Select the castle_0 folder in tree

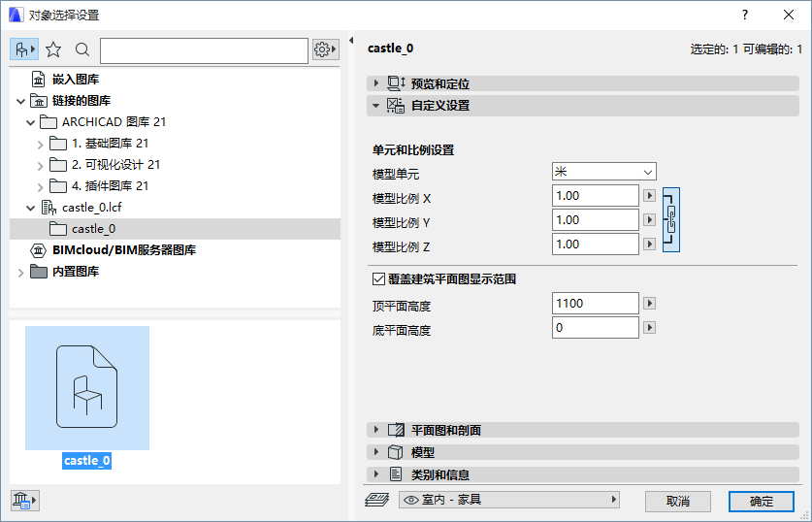[x=93, y=229]
